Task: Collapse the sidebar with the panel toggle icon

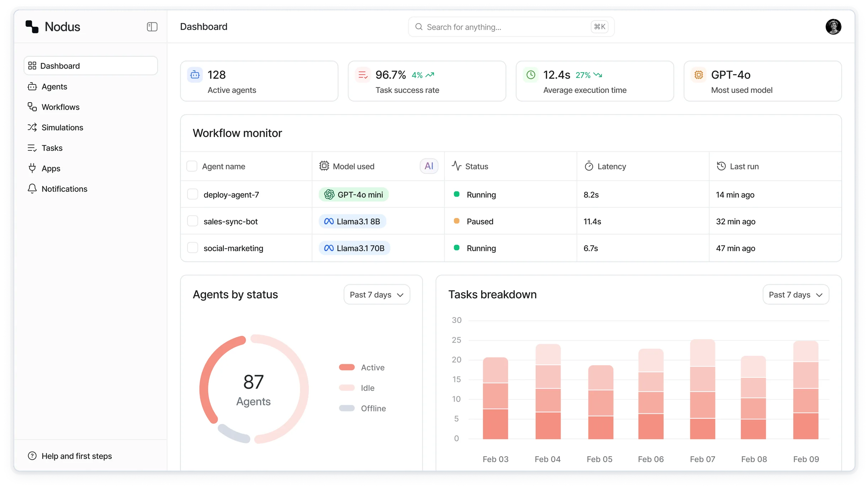Action: [152, 27]
